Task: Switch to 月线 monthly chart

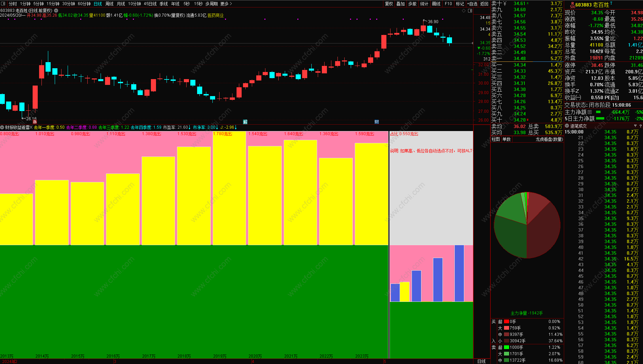Action: (x=121, y=4)
